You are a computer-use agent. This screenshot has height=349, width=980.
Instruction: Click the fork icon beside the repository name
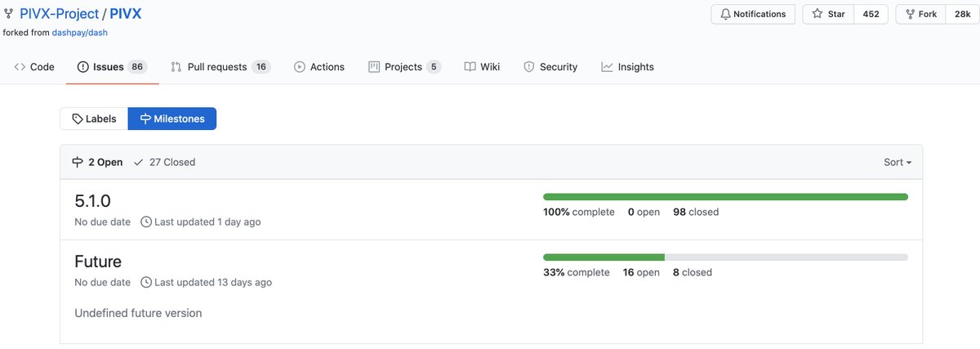tap(8, 14)
